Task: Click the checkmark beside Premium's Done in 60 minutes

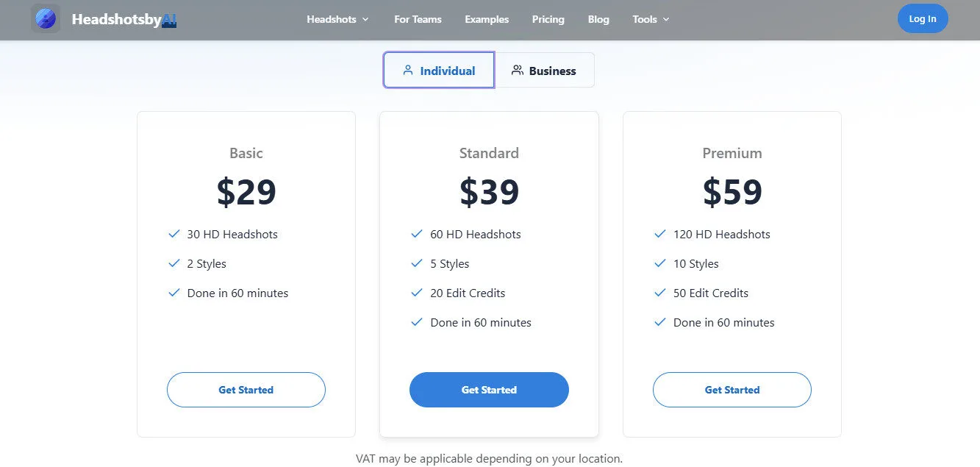Action: 659,322
